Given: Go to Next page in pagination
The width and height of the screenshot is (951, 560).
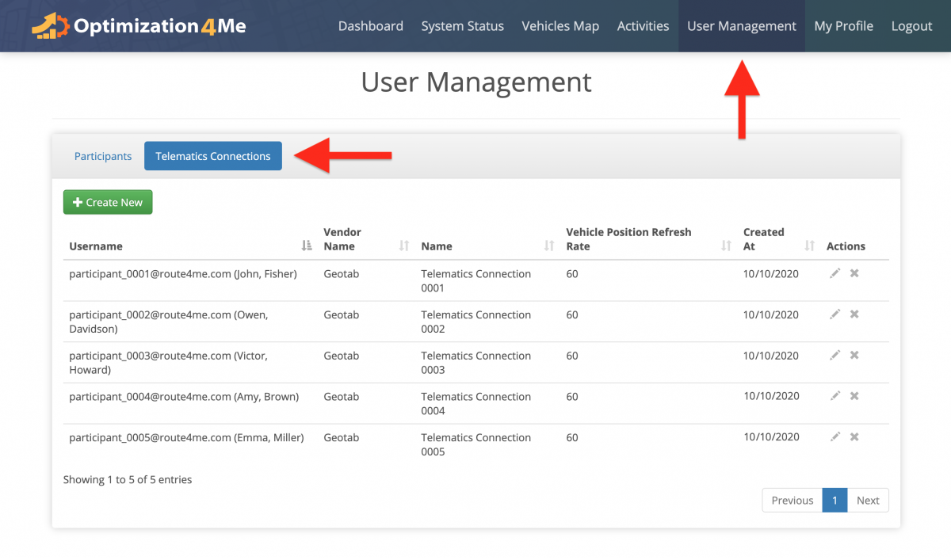Looking at the screenshot, I should click(868, 500).
